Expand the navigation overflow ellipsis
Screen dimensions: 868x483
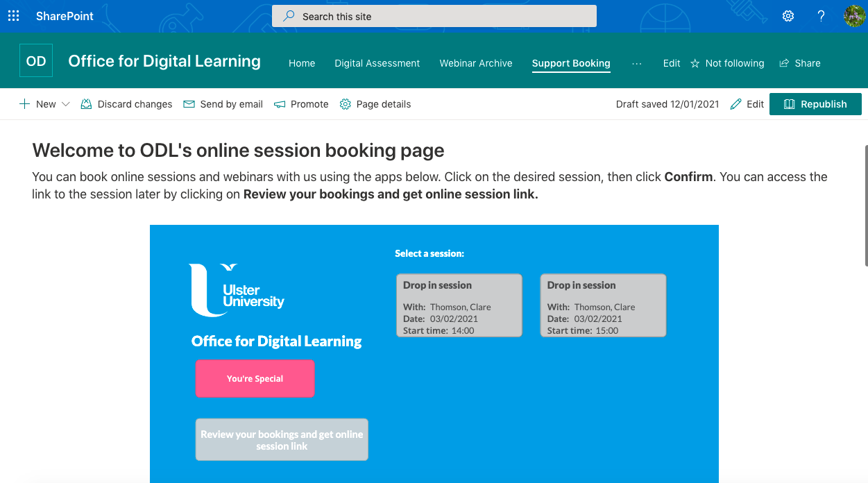pos(637,63)
